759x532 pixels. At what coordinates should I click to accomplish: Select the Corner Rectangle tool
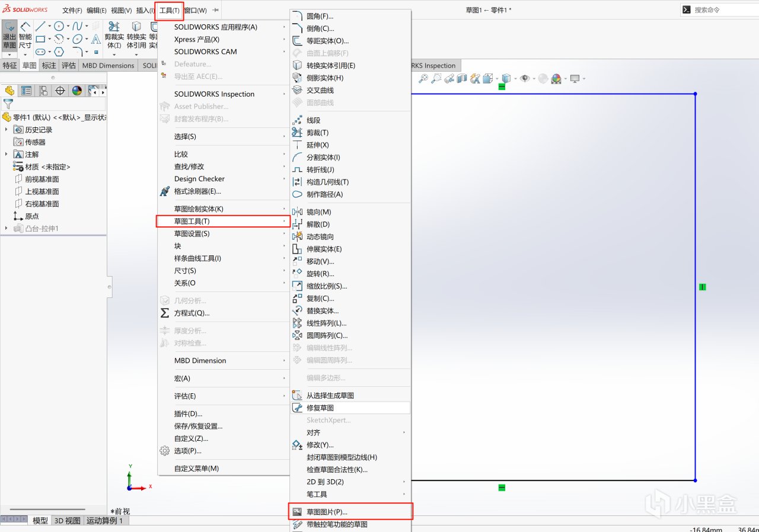tap(40, 39)
